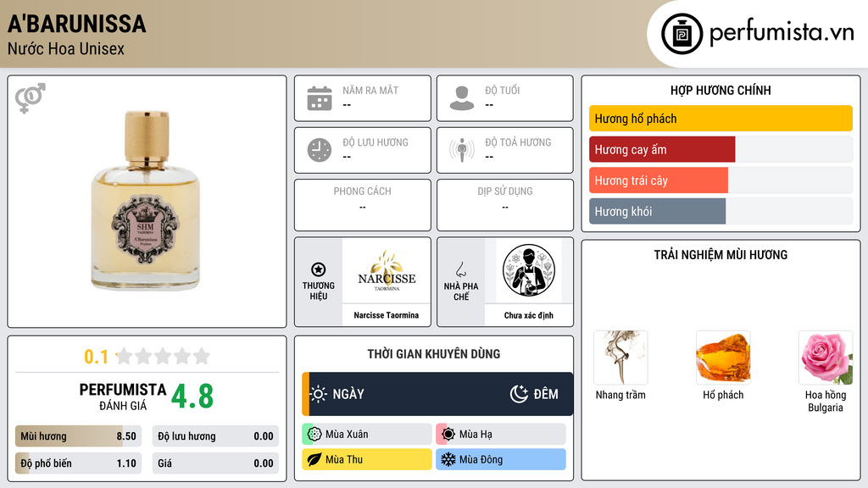Select the Mùa Đông season label

(481, 459)
